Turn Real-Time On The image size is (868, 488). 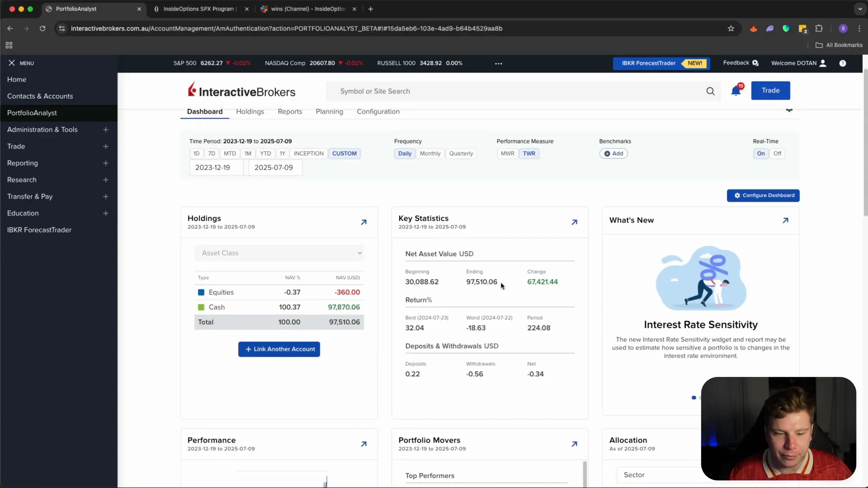point(761,154)
